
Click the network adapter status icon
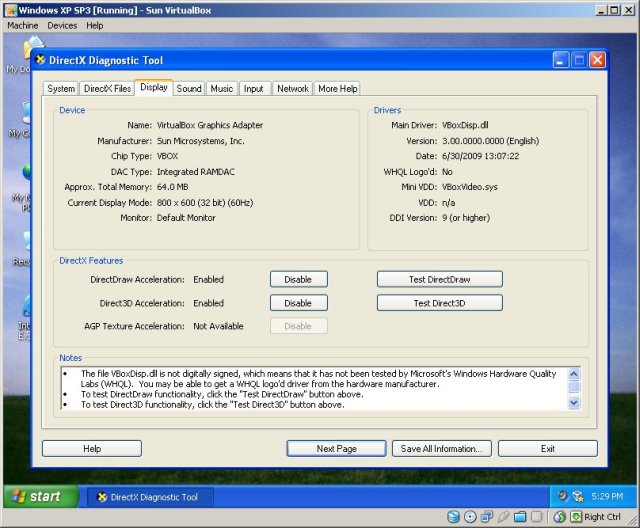(x=487, y=517)
